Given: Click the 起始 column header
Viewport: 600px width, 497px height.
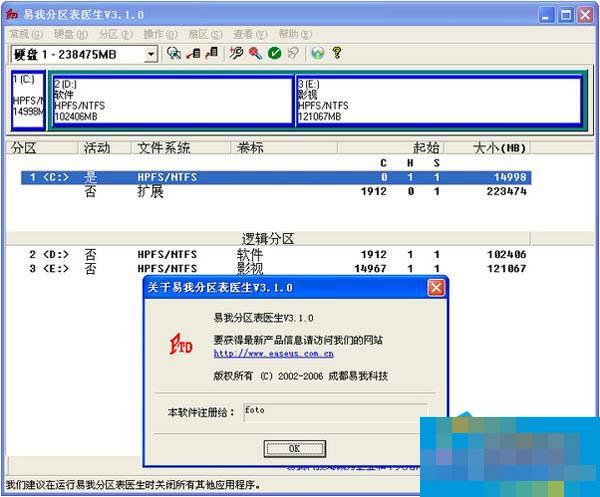Looking at the screenshot, I should click(391, 148).
